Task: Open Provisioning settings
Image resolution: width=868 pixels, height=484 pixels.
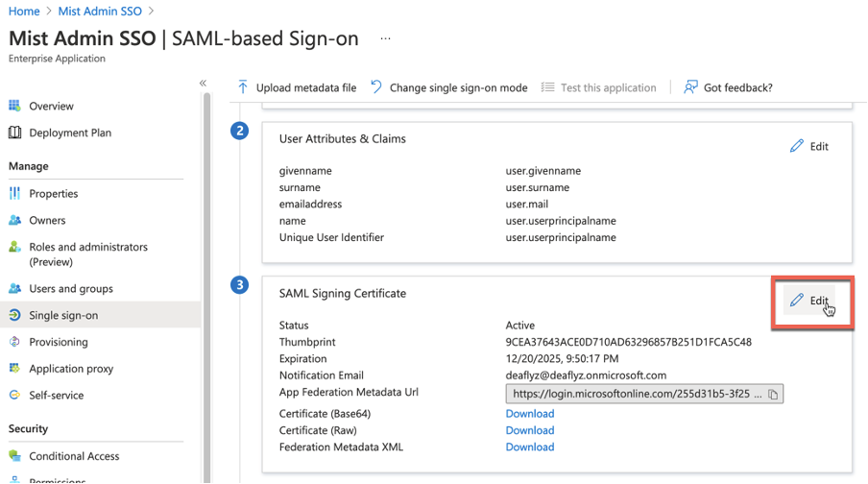Action: pyautogui.click(x=58, y=342)
